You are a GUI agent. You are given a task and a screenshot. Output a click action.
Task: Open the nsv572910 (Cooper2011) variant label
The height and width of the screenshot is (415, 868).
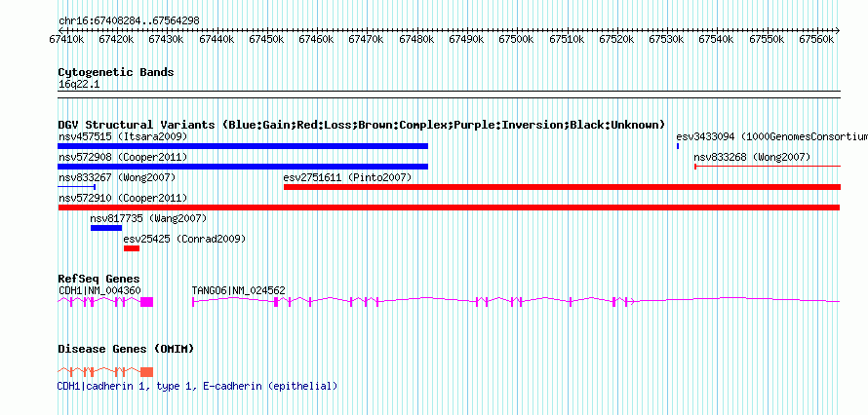point(123,198)
